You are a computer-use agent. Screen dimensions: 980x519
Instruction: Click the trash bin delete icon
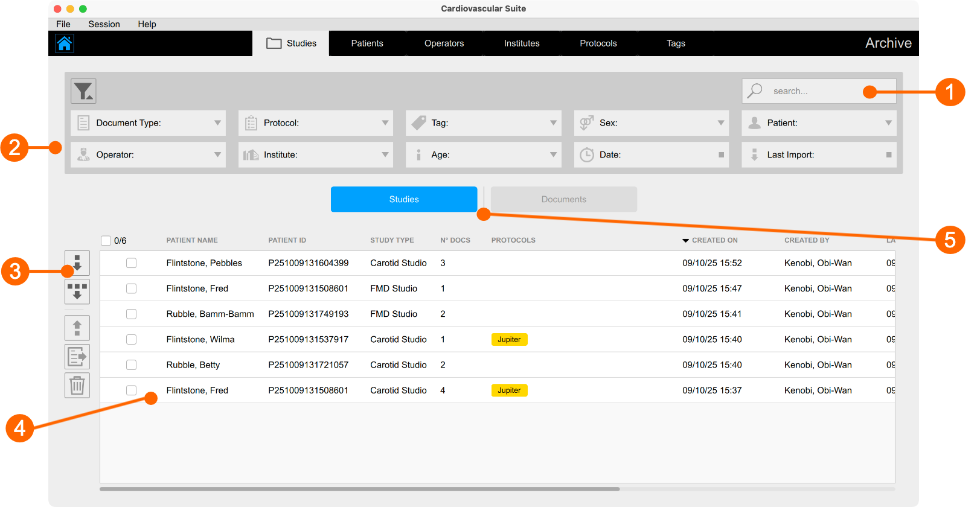click(77, 385)
